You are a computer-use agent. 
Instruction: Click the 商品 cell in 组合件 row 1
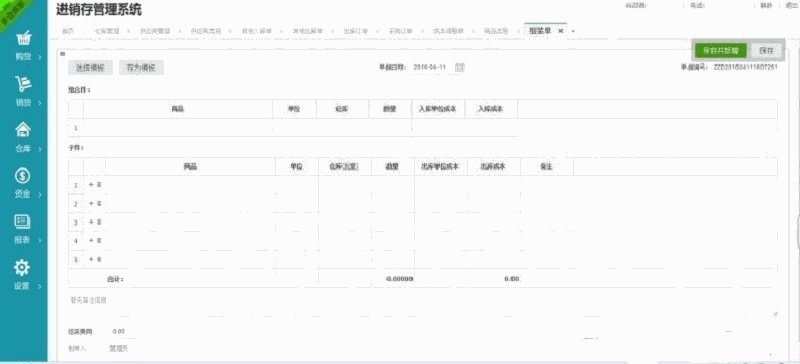coord(178,128)
